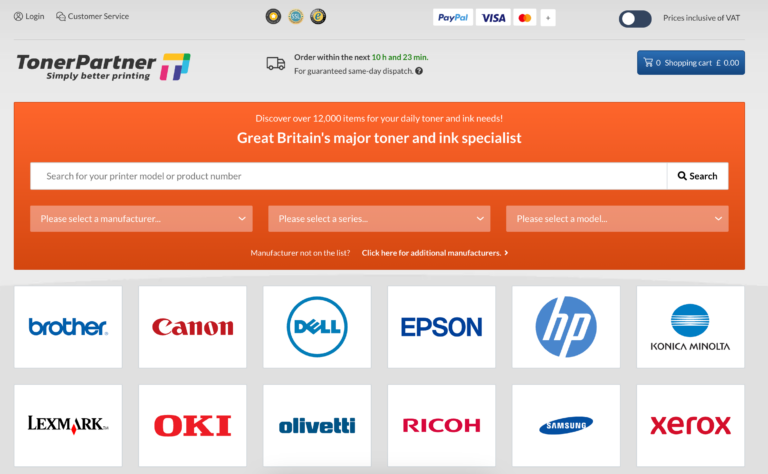This screenshot has height=474, width=768.
Task: Toggle the Prices inclusive of VAT switch
Action: [x=635, y=19]
